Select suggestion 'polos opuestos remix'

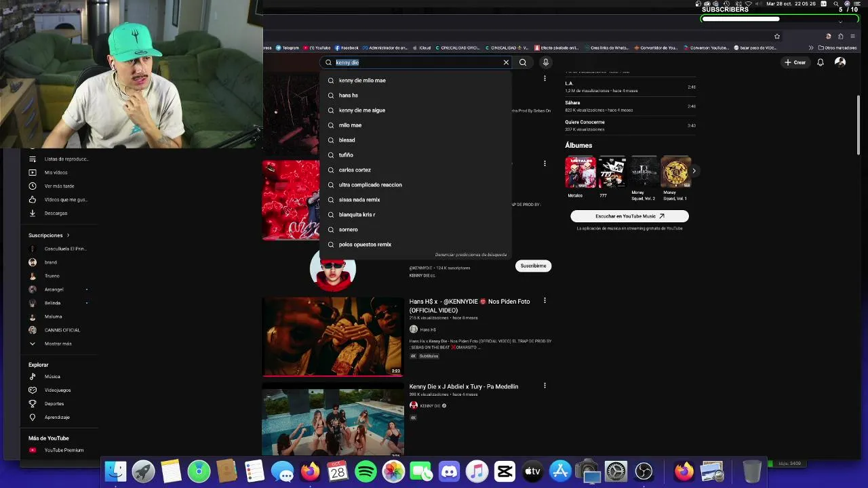tap(415, 245)
